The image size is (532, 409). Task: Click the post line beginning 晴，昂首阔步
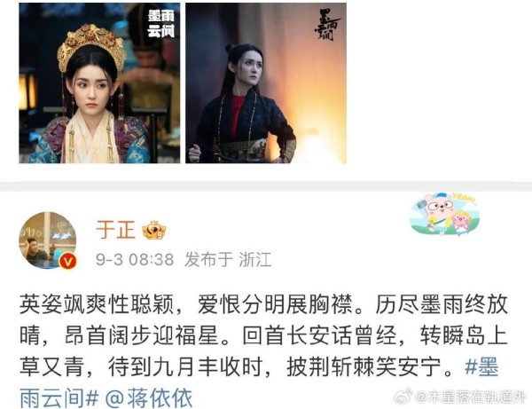263,335
